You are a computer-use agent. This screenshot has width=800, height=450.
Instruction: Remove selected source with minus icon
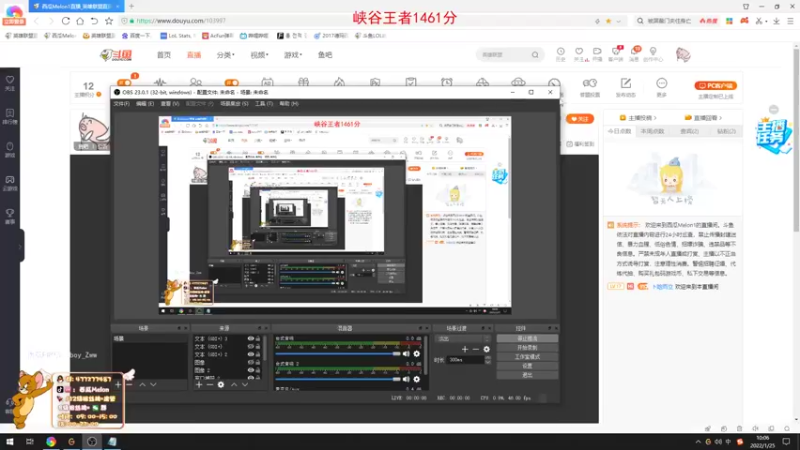[x=210, y=385]
